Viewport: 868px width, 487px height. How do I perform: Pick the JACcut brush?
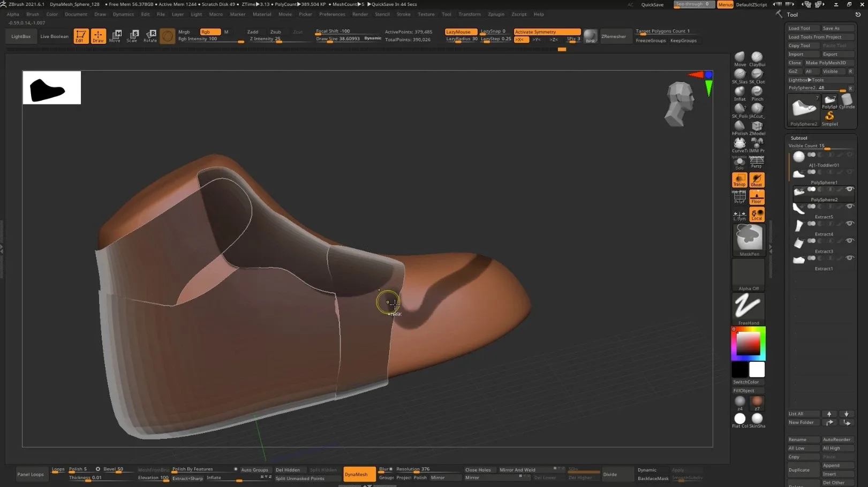pos(757,110)
